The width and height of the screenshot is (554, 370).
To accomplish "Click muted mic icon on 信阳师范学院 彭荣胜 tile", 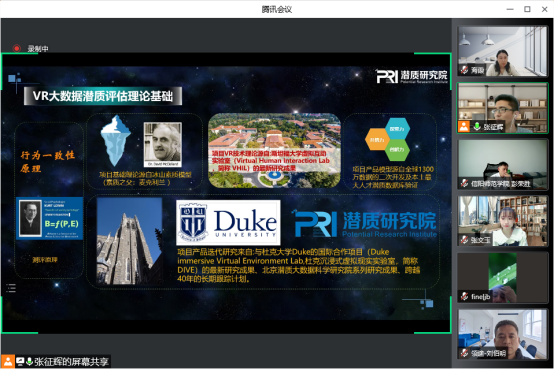I will pyautogui.click(x=464, y=183).
